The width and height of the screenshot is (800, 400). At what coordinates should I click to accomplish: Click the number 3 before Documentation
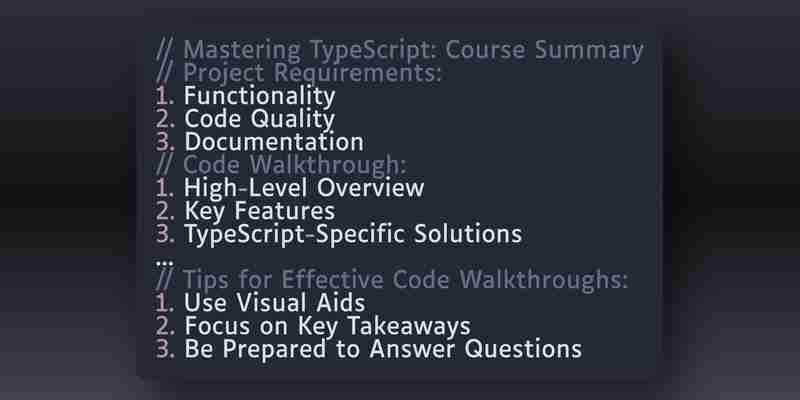pos(165,142)
